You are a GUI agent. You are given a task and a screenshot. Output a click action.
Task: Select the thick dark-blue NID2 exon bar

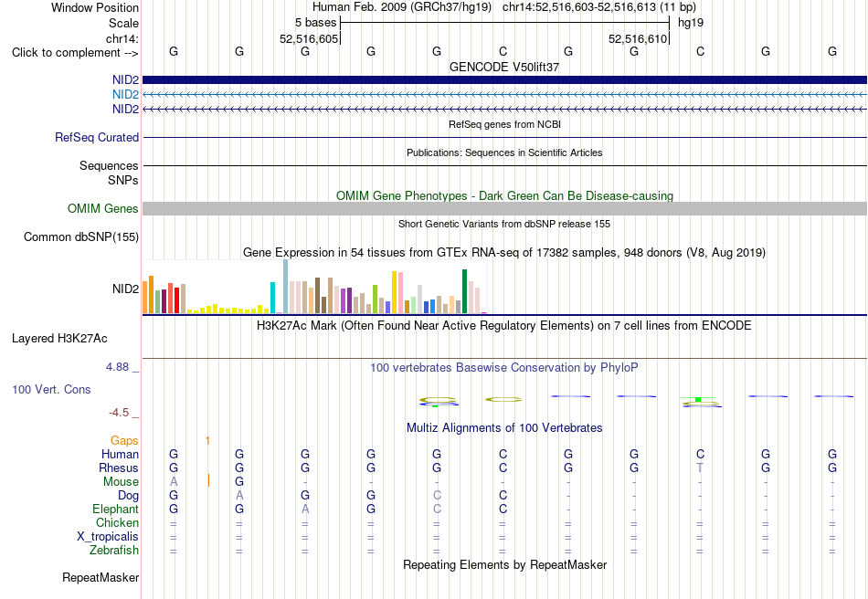coord(504,79)
